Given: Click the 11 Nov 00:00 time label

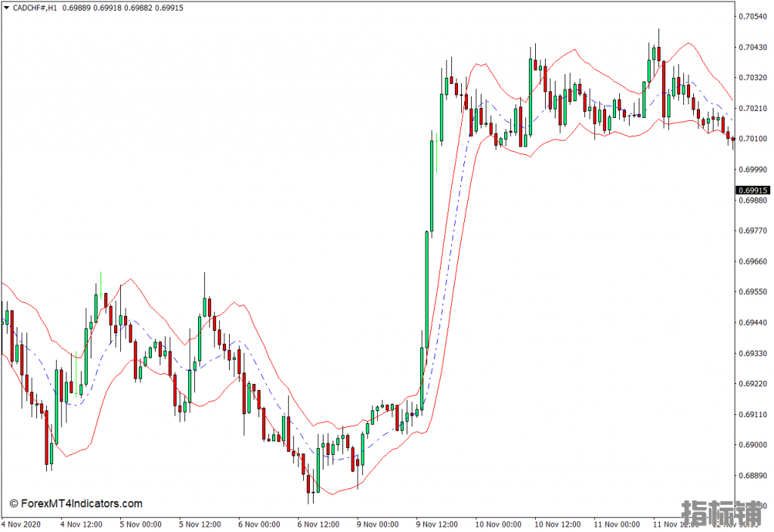Looking at the screenshot, I should pyautogui.click(x=617, y=524).
